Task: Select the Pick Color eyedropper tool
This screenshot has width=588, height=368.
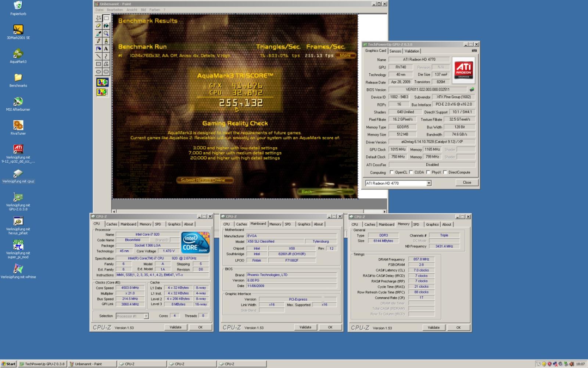Action: (x=98, y=33)
